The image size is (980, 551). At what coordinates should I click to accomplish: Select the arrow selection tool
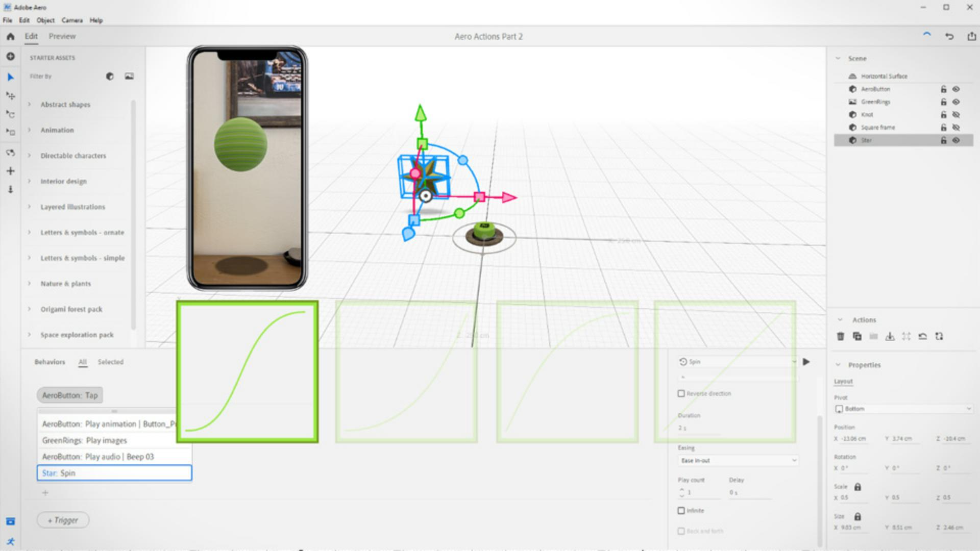[x=10, y=77]
